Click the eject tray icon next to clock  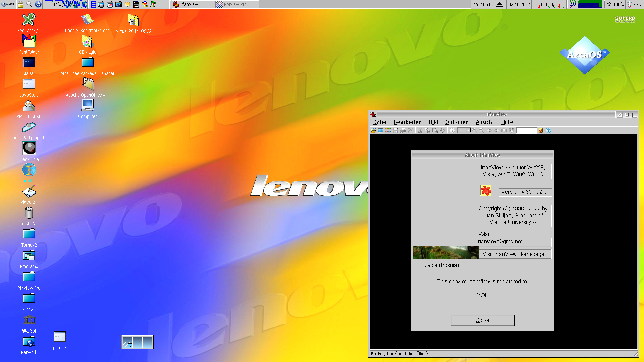[499, 4]
